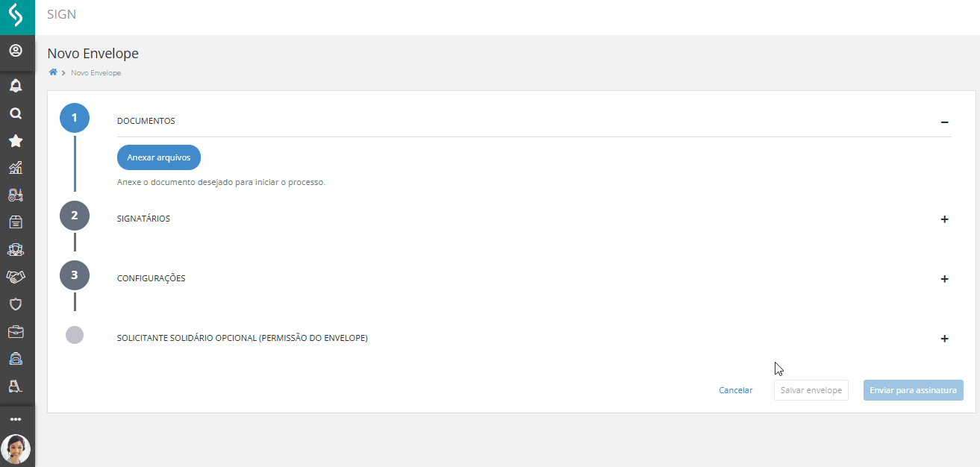The height and width of the screenshot is (467, 980).
Task: Open the search magnifier in the sidebar
Action: point(16,113)
